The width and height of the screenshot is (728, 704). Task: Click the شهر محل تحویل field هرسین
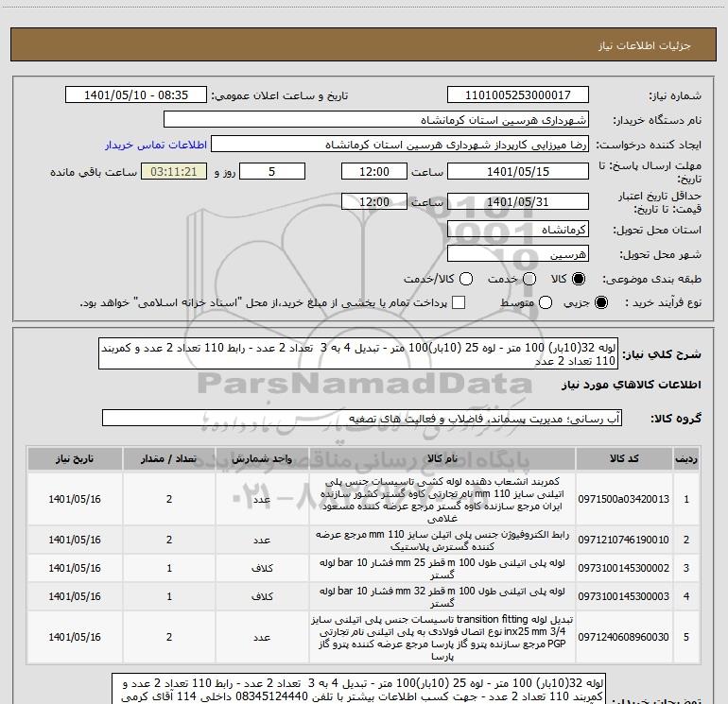click(x=518, y=253)
